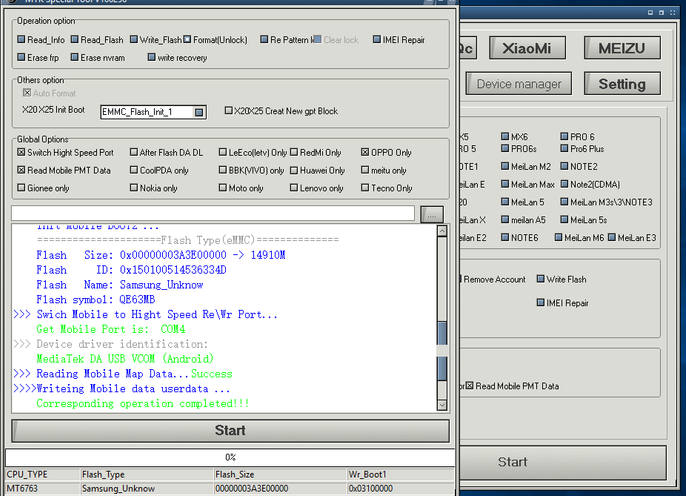Viewport: 686px width, 496px height.
Task: Click the 0% progress bar
Action: [x=230, y=458]
